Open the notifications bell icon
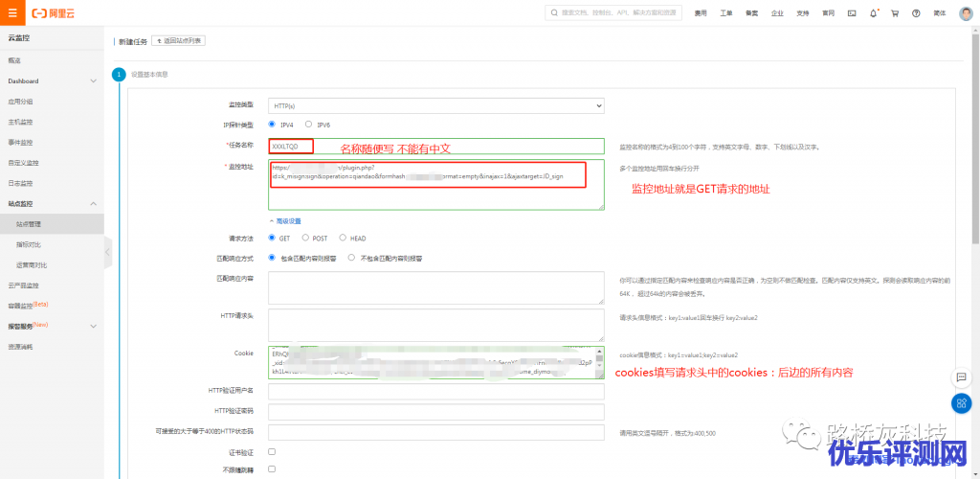This screenshot has height=479, width=980. tap(873, 13)
